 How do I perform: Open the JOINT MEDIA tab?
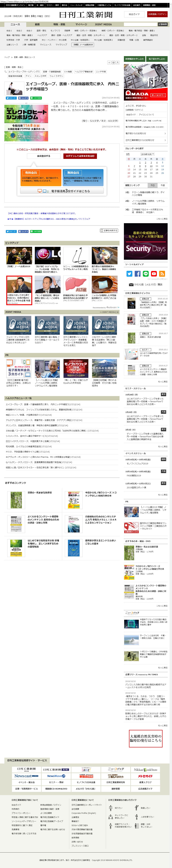(103, 25)
